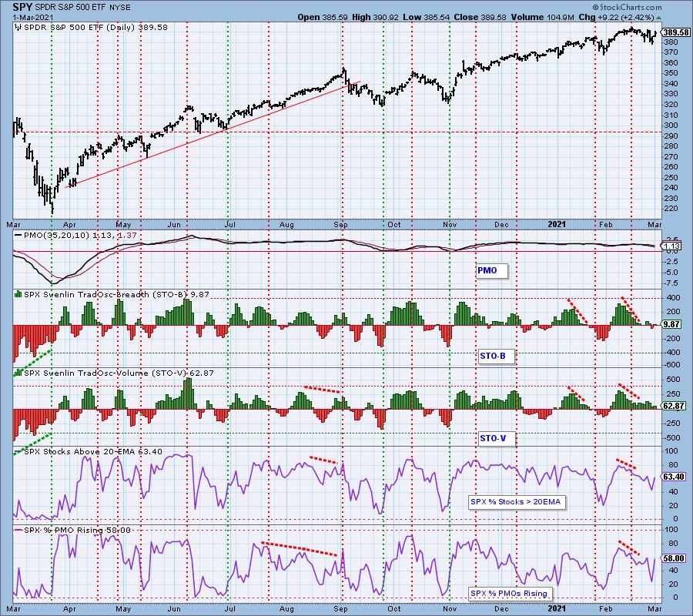Click the red rising trendline on price chart

(x=213, y=134)
